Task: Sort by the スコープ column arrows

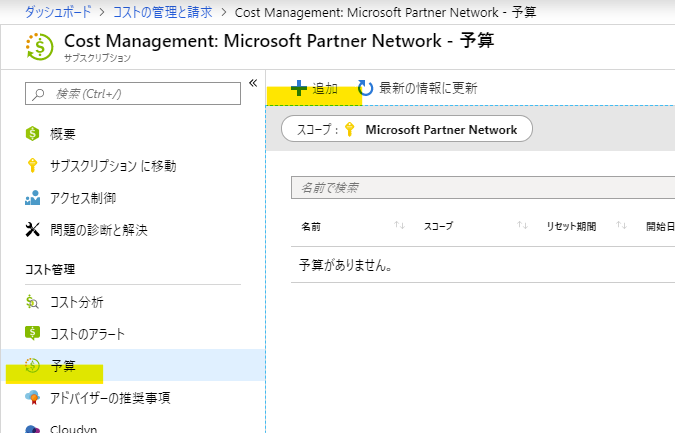Action: (522, 225)
